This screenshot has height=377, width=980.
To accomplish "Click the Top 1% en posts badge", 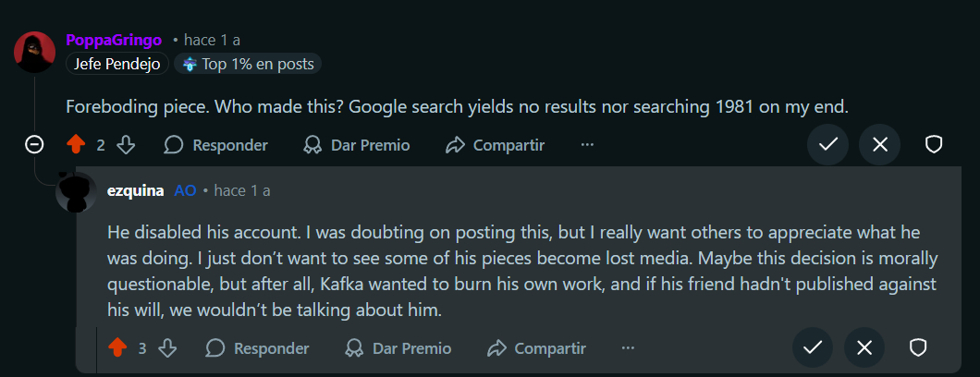I will pyautogui.click(x=248, y=64).
